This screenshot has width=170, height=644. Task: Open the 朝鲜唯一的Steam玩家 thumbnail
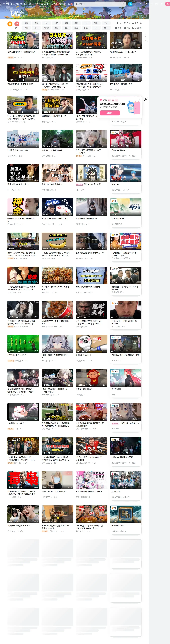tap(92, 41)
